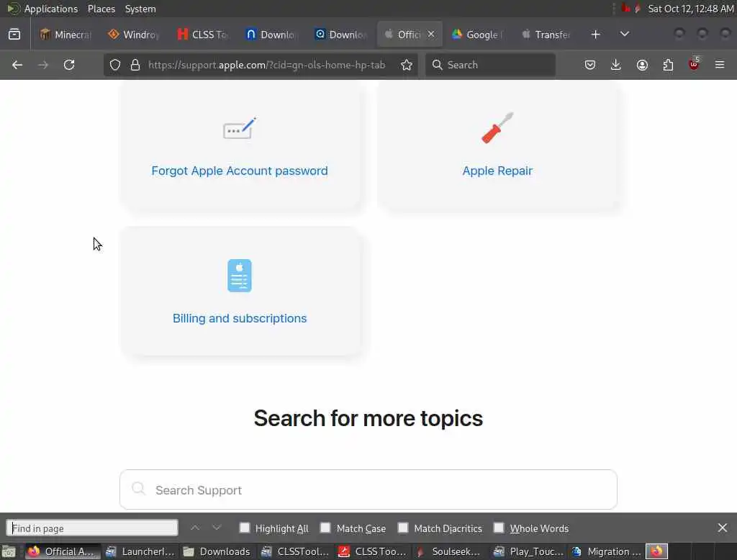Open Billing and subscriptions link
This screenshot has width=737, height=560.
240,318
